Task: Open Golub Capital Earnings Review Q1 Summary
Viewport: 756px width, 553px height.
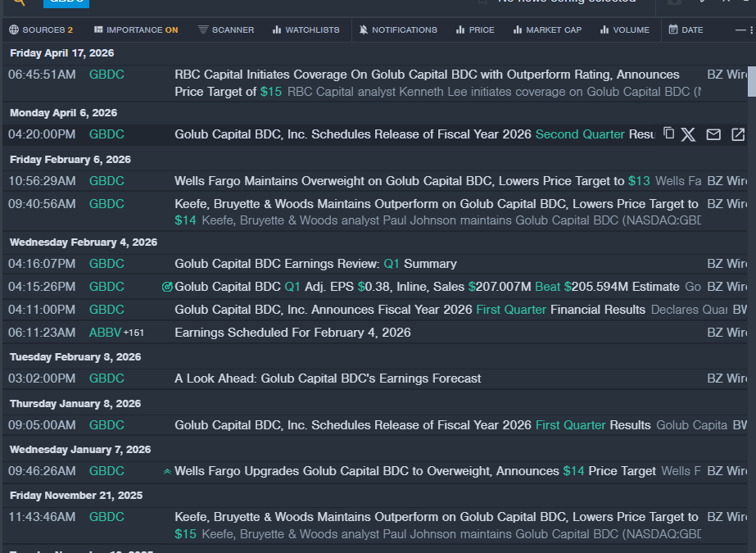Action: pos(315,264)
